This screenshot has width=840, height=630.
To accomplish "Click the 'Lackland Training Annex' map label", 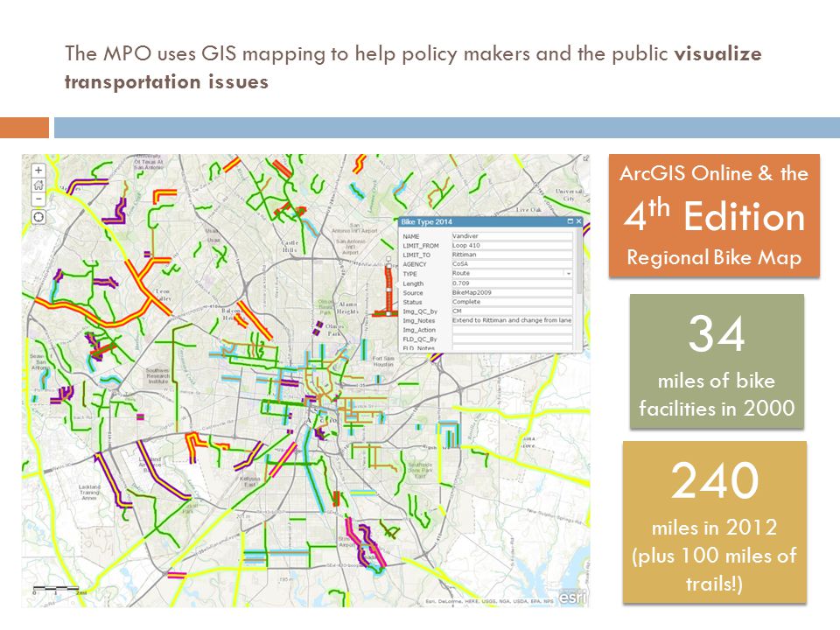I will pos(89,493).
